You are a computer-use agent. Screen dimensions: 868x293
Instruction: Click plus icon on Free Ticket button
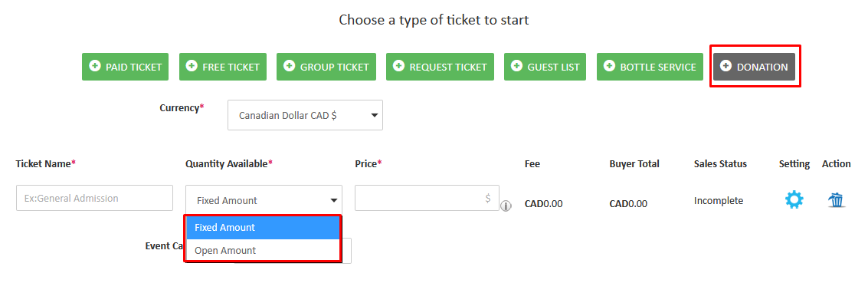192,66
